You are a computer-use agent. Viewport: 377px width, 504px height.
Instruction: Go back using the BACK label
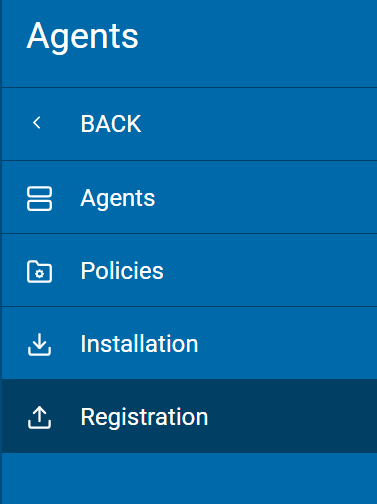[x=111, y=124]
